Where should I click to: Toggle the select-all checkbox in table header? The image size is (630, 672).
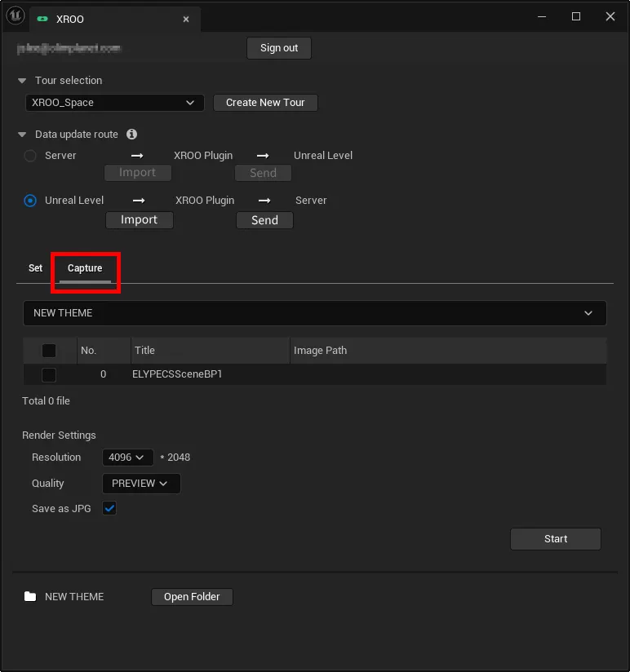[x=49, y=350]
